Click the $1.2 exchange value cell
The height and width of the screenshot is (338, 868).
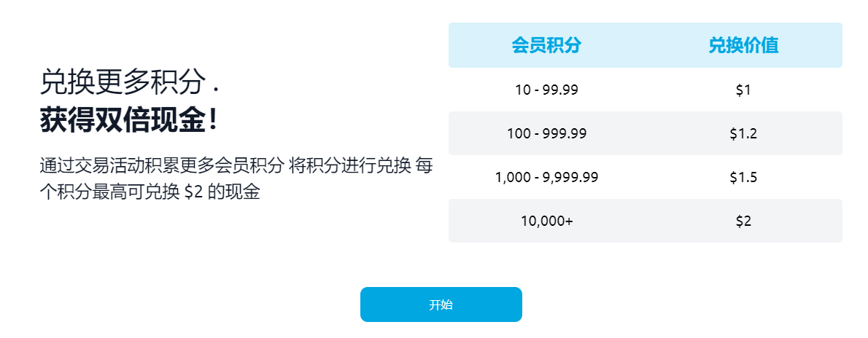[743, 133]
